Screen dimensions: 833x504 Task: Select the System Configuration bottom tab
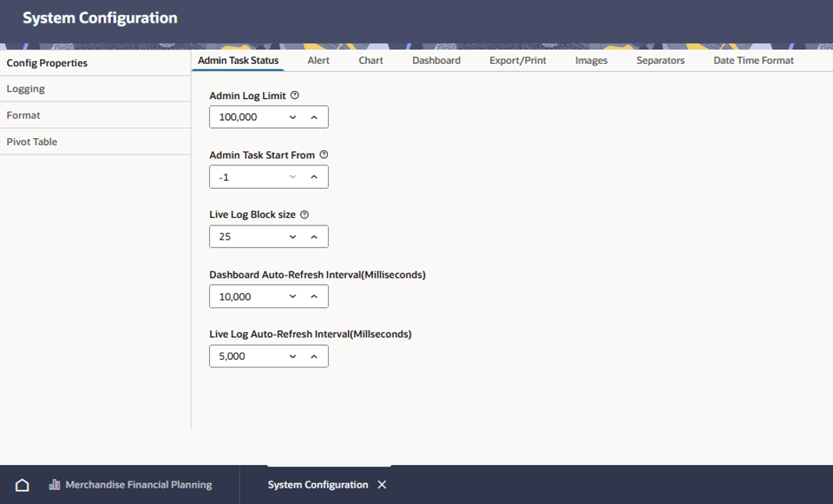point(318,484)
